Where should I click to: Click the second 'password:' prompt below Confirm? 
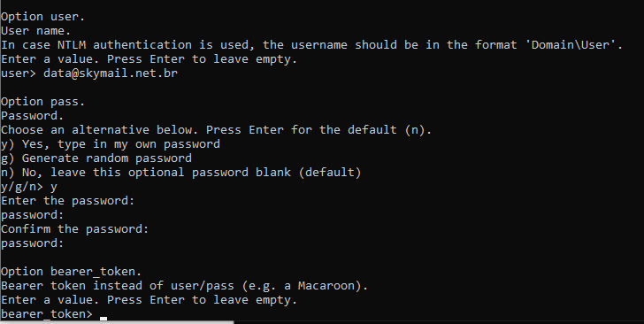point(33,243)
